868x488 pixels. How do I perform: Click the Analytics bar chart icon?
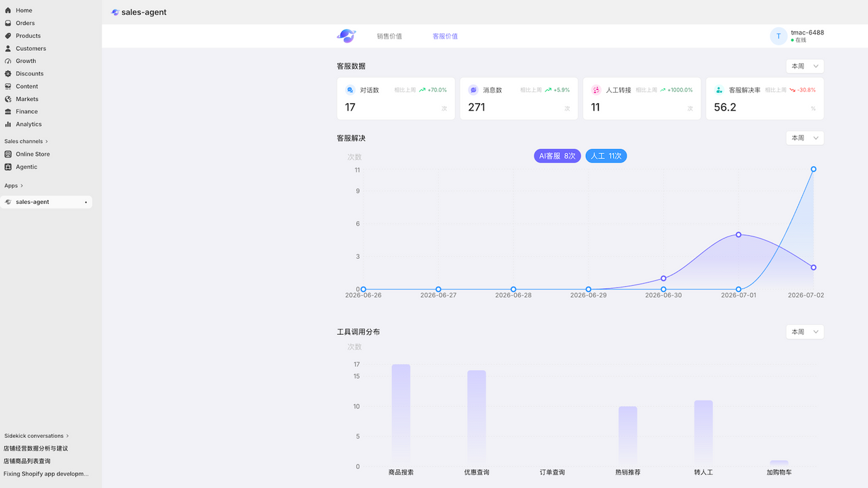pyautogui.click(x=8, y=124)
